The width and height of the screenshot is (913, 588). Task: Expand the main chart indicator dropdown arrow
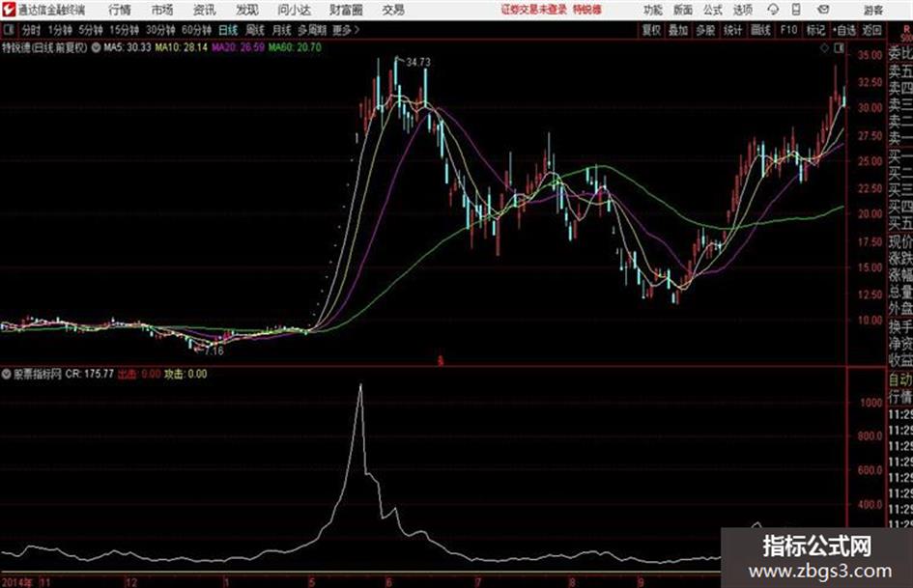click(x=96, y=47)
